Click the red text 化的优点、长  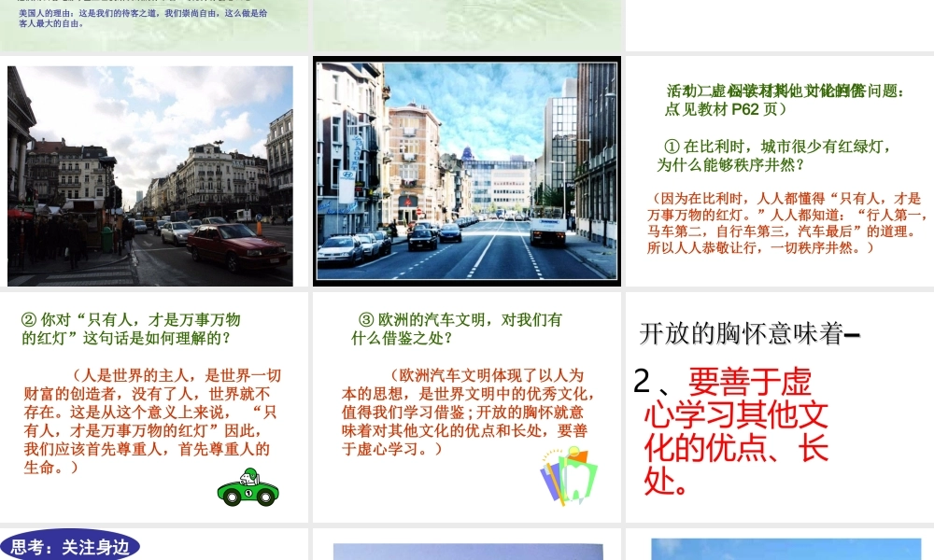pyautogui.click(x=736, y=449)
